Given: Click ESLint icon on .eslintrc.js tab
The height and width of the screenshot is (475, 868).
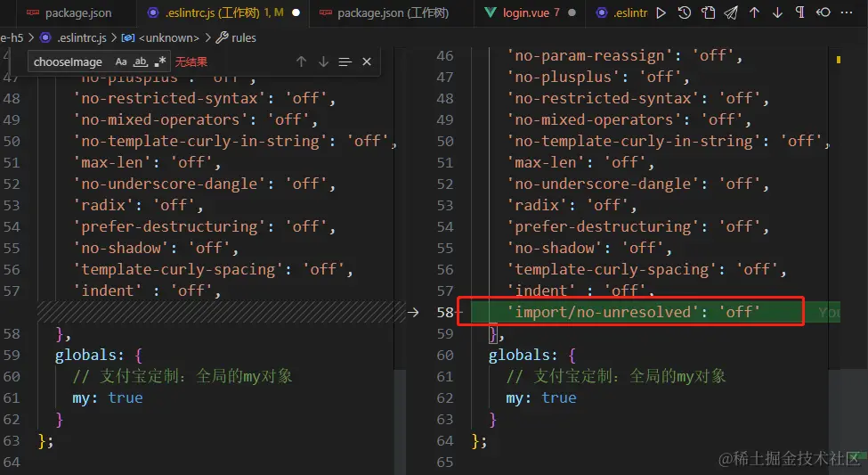Looking at the screenshot, I should point(153,12).
